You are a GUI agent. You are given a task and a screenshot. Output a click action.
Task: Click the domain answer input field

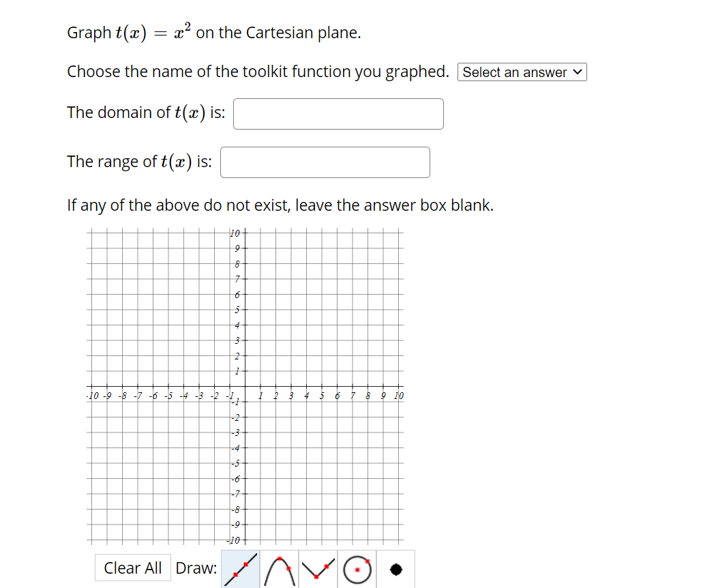point(338,113)
